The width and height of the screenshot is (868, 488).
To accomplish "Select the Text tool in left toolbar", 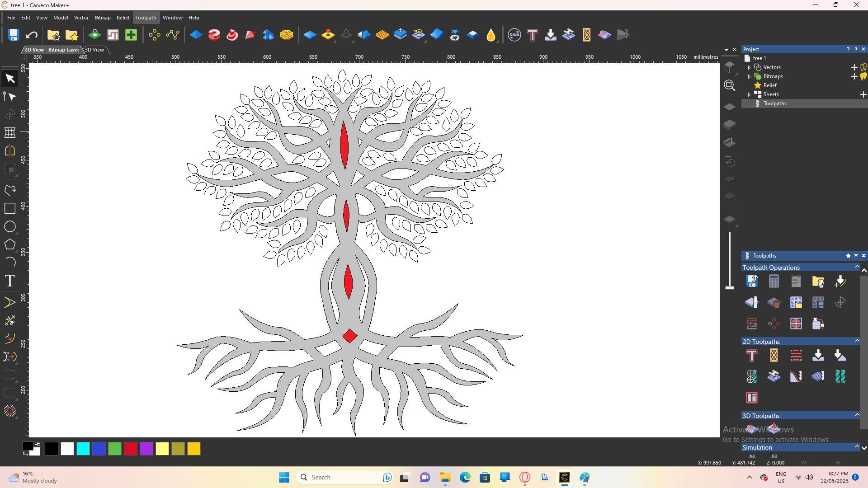I will [x=10, y=281].
